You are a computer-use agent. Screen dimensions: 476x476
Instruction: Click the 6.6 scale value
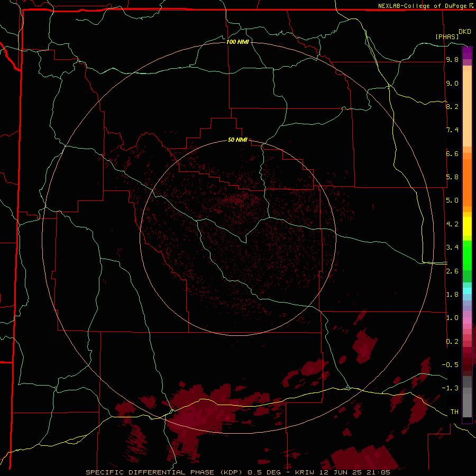click(x=452, y=153)
